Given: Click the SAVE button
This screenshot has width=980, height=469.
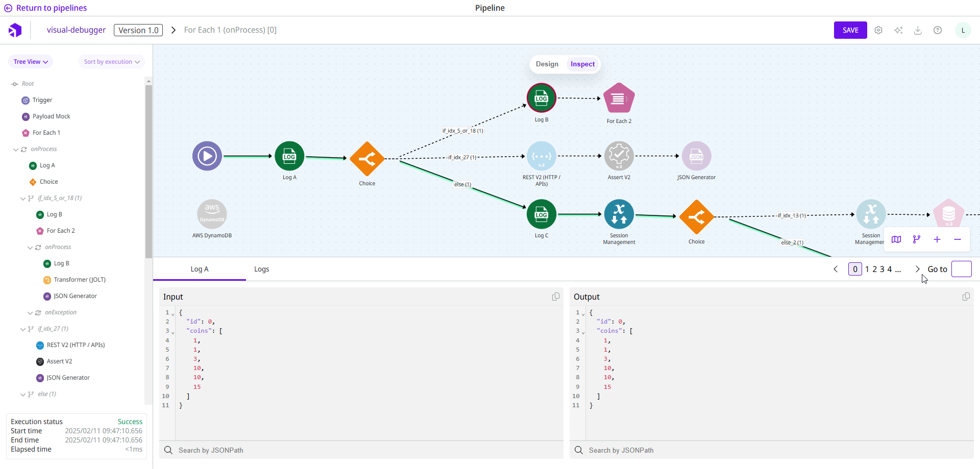Looking at the screenshot, I should coord(850,30).
